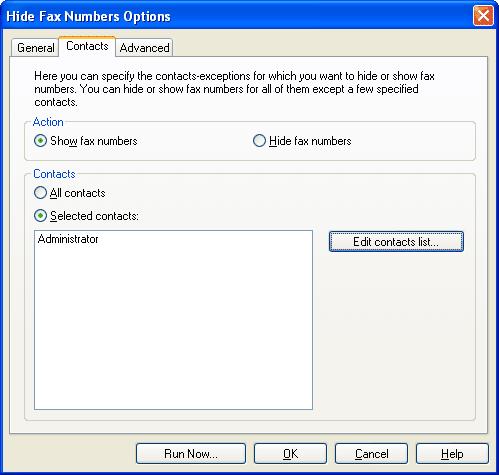Click the Run Now button
Image resolution: width=499 pixels, height=475 pixels.
(x=191, y=454)
